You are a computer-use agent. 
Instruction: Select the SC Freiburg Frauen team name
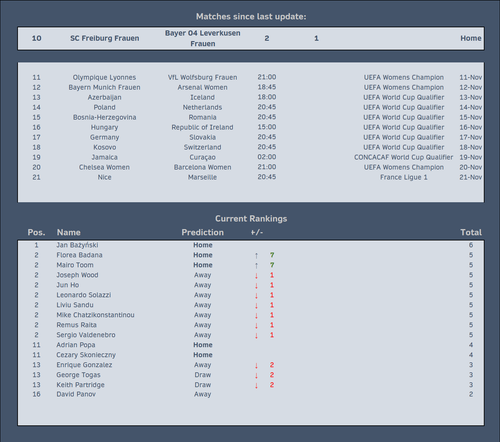pyautogui.click(x=105, y=38)
